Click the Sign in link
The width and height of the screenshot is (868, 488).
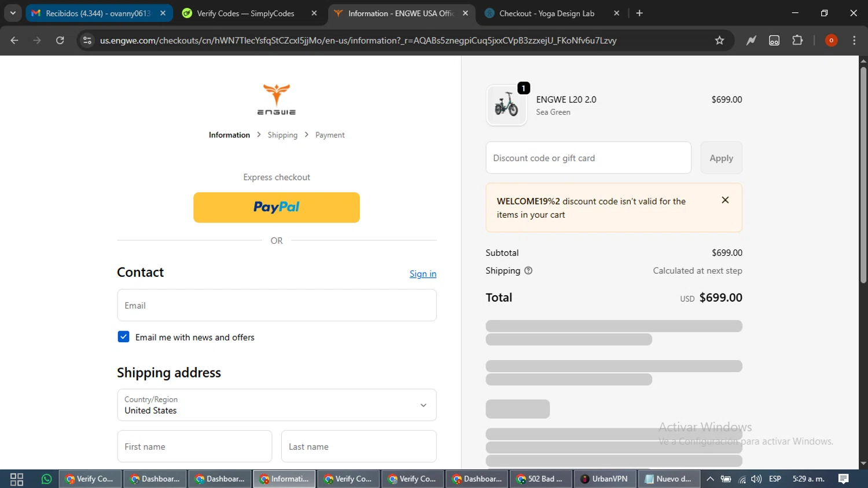point(423,274)
